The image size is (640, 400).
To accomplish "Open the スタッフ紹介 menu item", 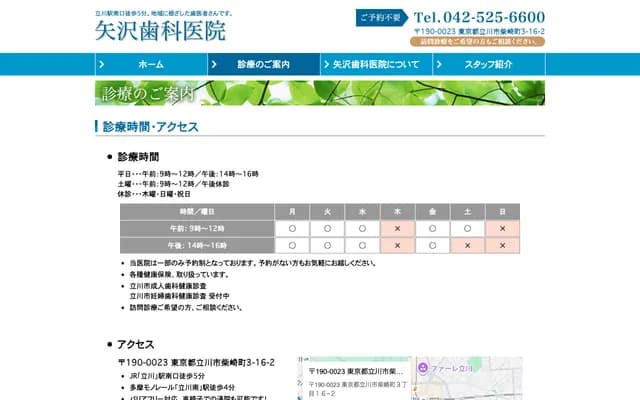I will pos(489,64).
